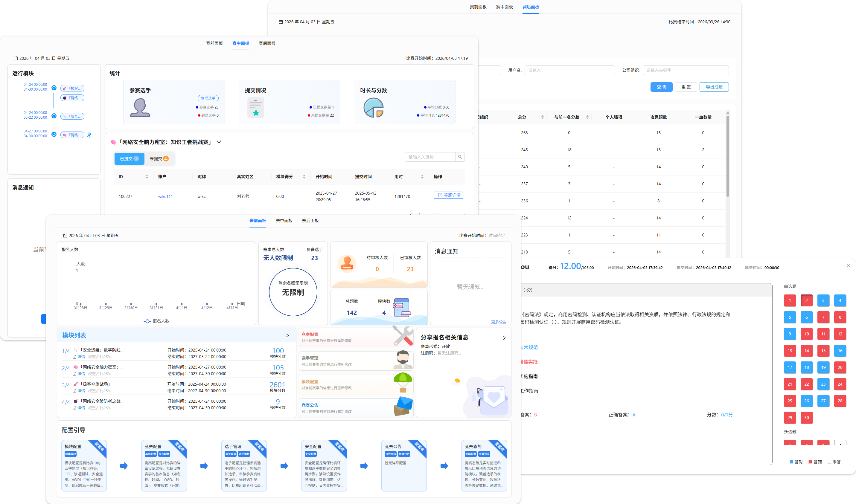Select question 4 blue square in 单选题
The width and height of the screenshot is (856, 504).
840,300
